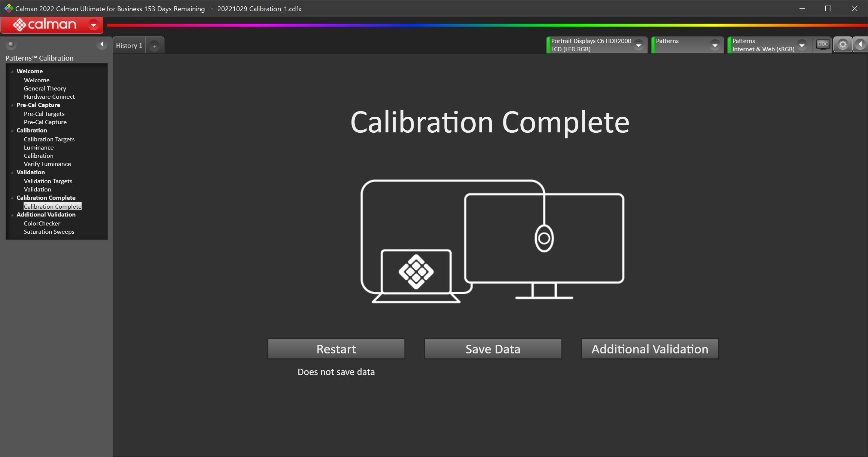The height and width of the screenshot is (457, 868).
Task: Open Calibration Targets step
Action: click(49, 139)
